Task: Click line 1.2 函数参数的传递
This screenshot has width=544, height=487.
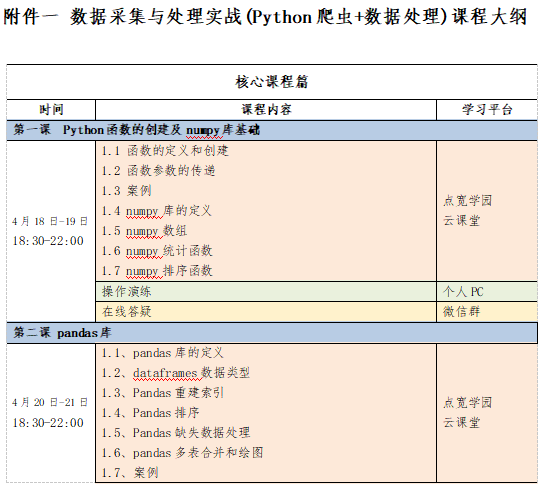Action: pos(159,171)
